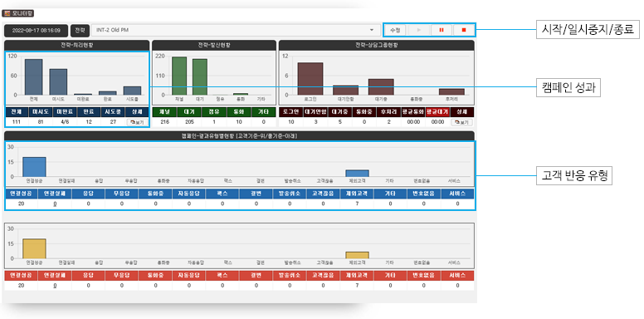This screenshot has width=644, height=319.
Task: Click the 후처리 header in the dark red table
Action: click(x=388, y=112)
